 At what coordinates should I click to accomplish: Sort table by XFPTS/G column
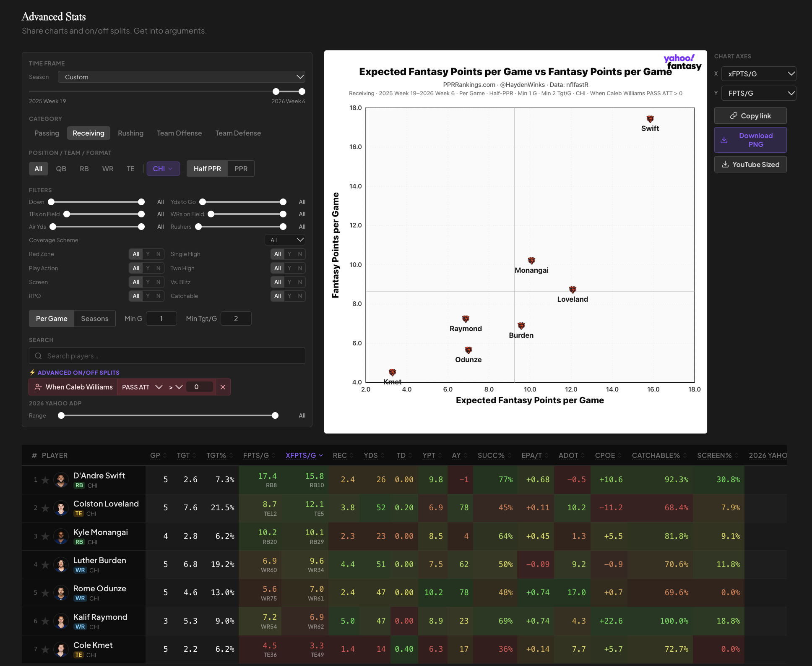304,455
